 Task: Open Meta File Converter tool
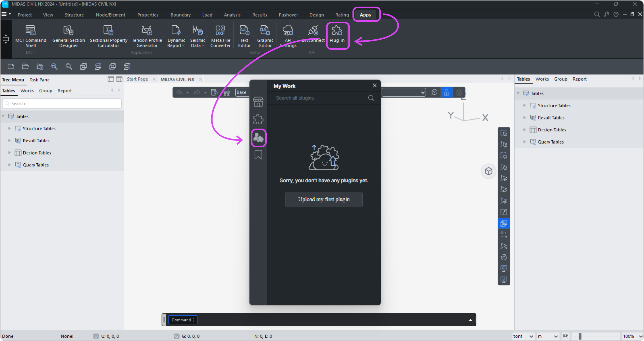(220, 36)
